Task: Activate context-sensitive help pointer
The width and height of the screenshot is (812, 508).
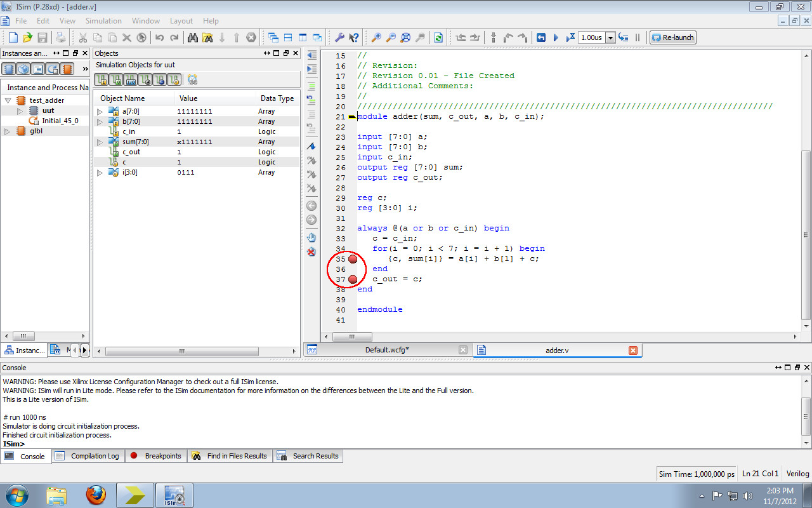Action: 354,37
